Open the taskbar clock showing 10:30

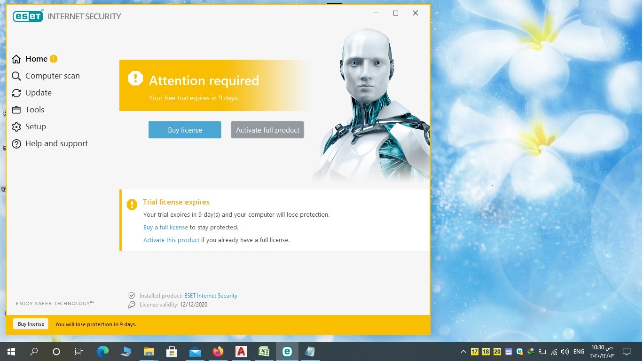602,352
